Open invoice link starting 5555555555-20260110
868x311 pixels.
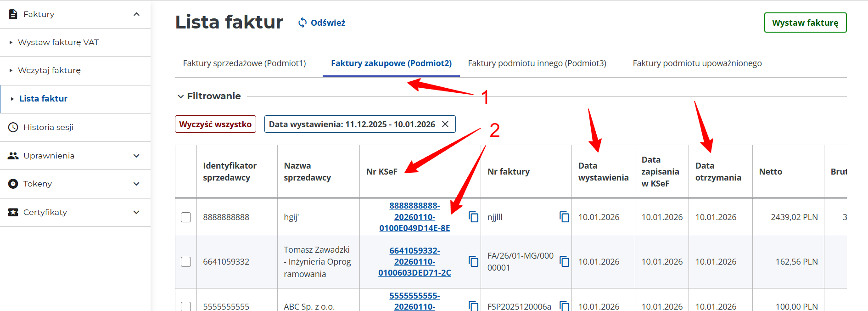coord(414,301)
